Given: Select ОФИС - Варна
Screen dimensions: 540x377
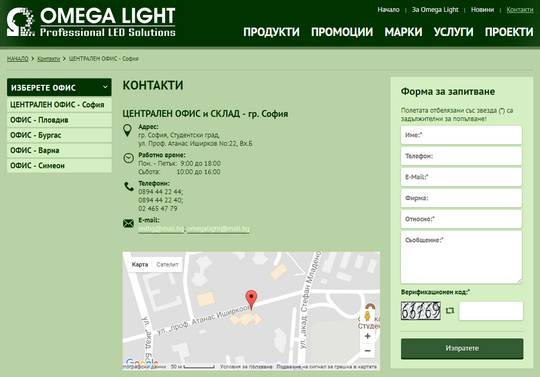Looking at the screenshot, I should (x=59, y=150).
